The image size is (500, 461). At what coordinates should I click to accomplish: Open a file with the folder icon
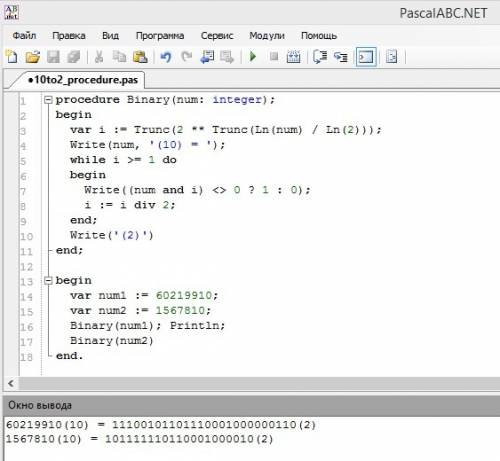coord(33,57)
